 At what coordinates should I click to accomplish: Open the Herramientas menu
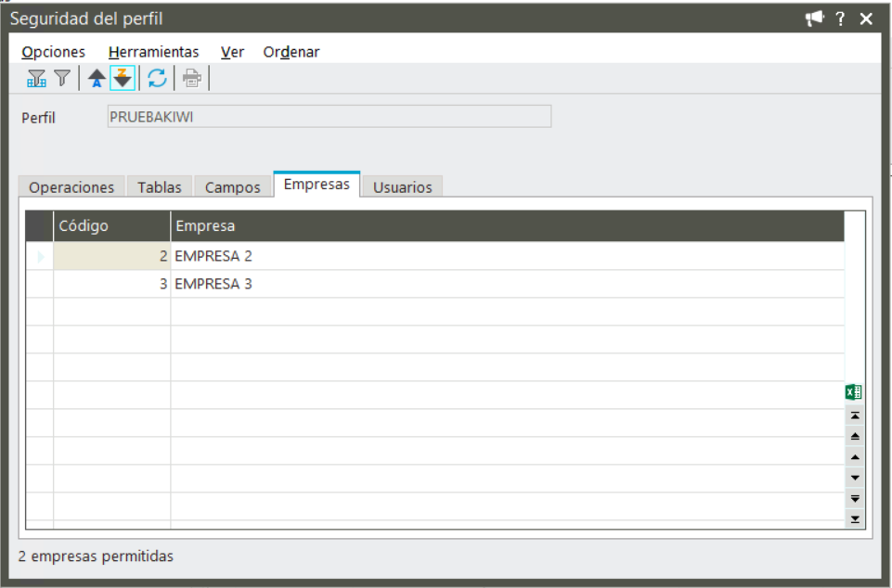pos(153,52)
